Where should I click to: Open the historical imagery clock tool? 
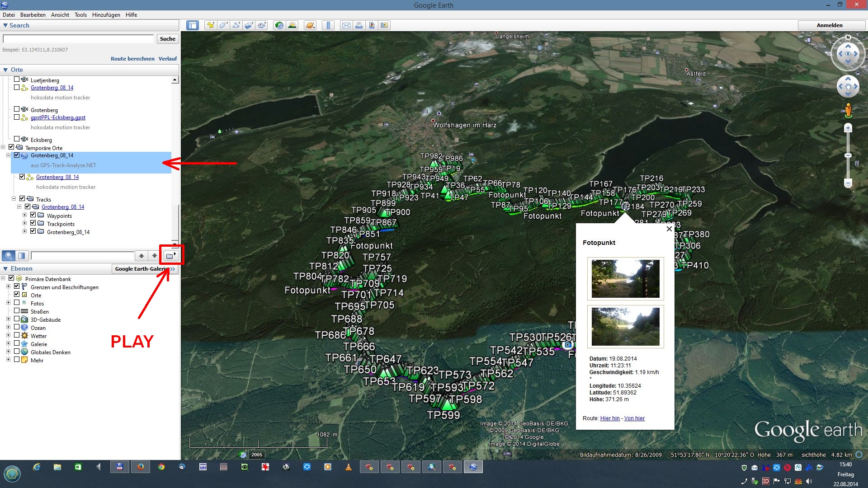click(x=279, y=25)
